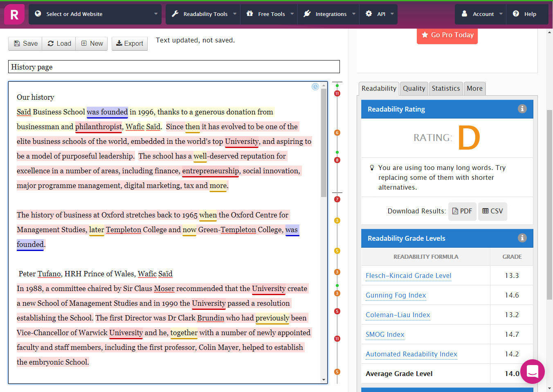Download results as PDF
The height and width of the screenshot is (392, 553).
point(462,211)
